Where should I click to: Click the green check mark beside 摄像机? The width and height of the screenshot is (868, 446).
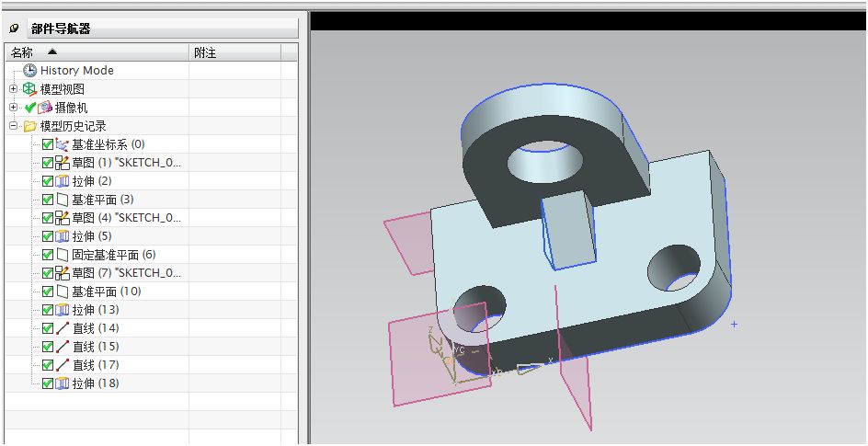point(30,108)
